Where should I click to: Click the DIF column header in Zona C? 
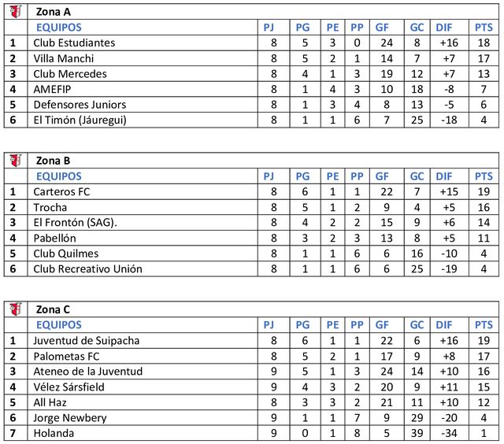coord(444,325)
